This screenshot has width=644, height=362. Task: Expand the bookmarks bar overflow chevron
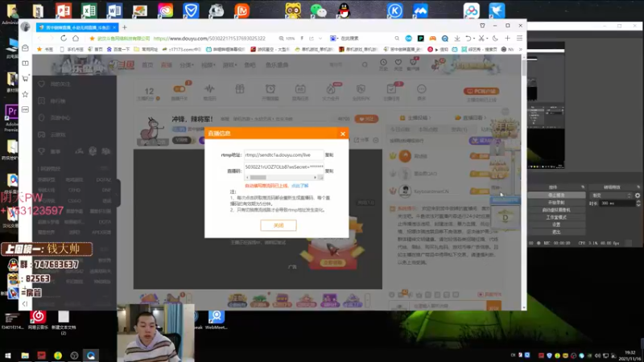click(x=520, y=49)
